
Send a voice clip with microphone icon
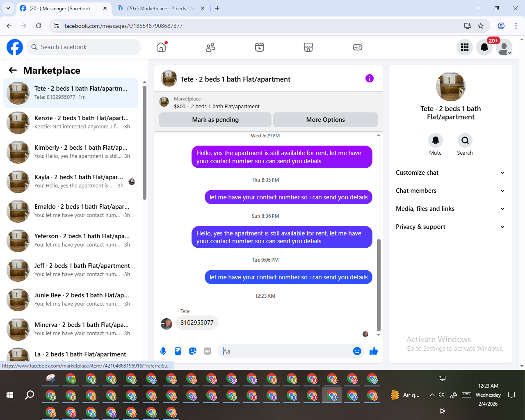(x=163, y=351)
